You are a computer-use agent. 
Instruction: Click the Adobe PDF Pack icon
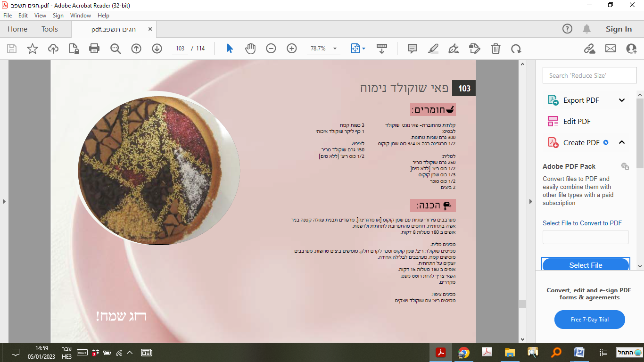625,166
